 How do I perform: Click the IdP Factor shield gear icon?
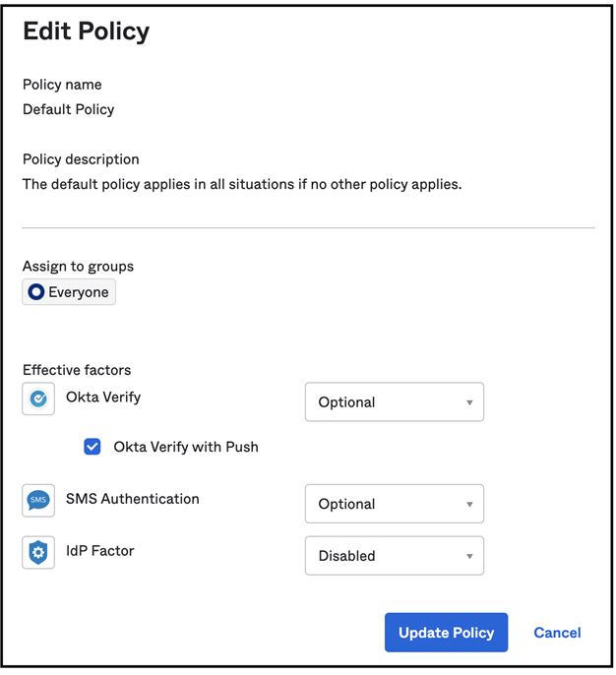click(38, 552)
